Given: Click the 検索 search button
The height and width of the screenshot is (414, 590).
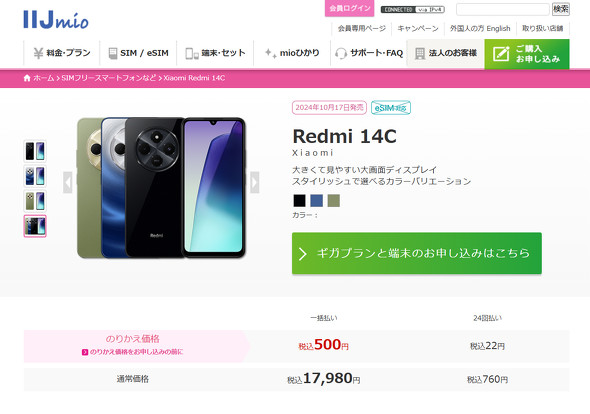Looking at the screenshot, I should [x=561, y=9].
